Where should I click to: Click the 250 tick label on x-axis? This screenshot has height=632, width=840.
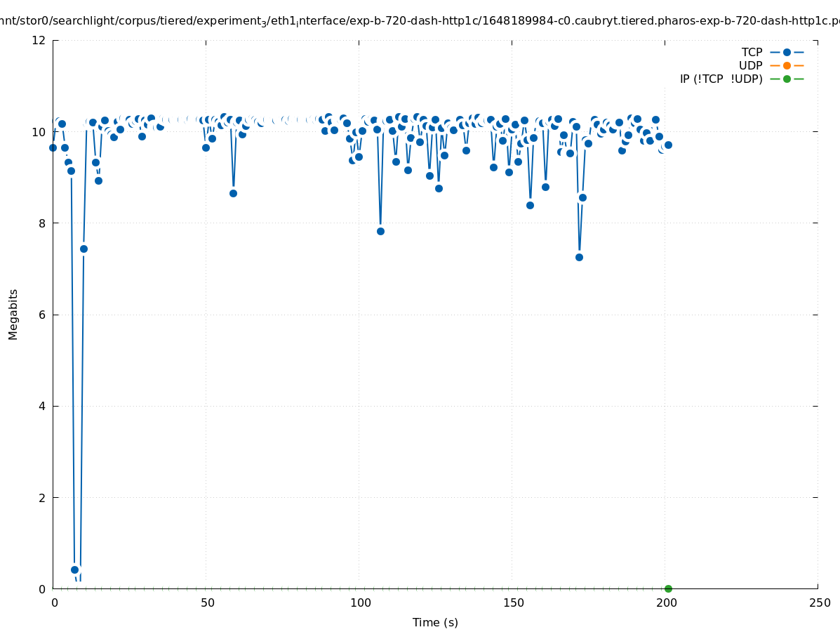(818, 603)
